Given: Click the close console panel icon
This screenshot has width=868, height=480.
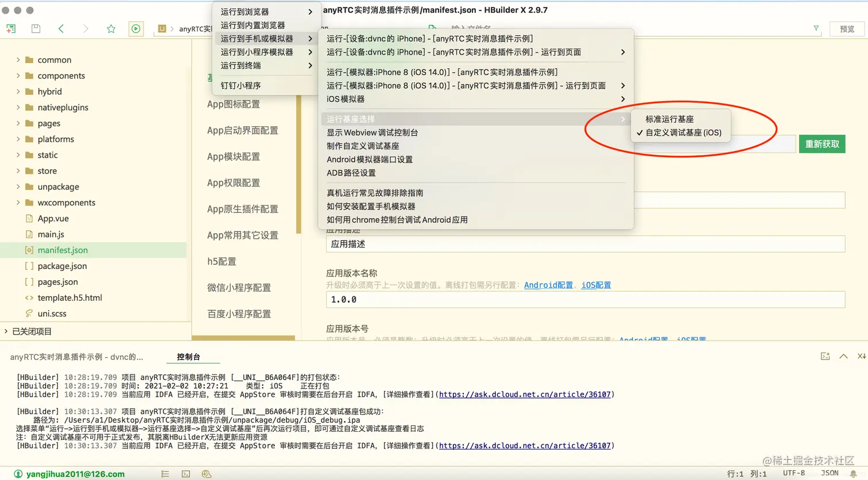Looking at the screenshot, I should [861, 357].
